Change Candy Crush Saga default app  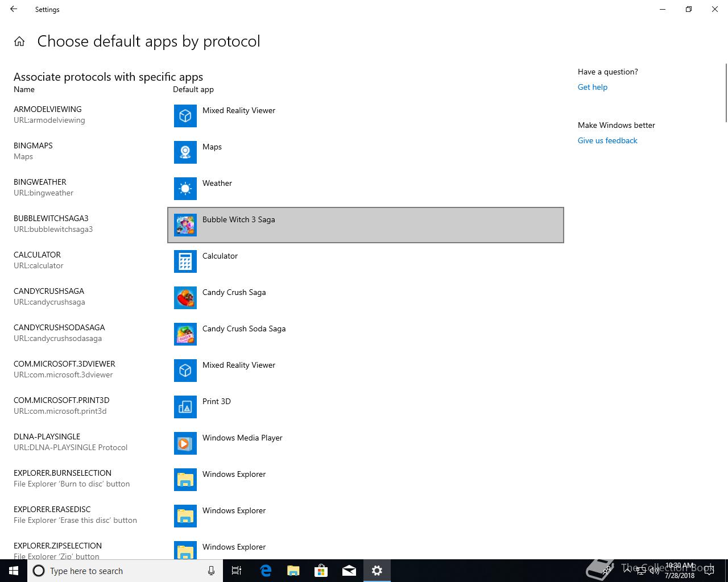(366, 298)
